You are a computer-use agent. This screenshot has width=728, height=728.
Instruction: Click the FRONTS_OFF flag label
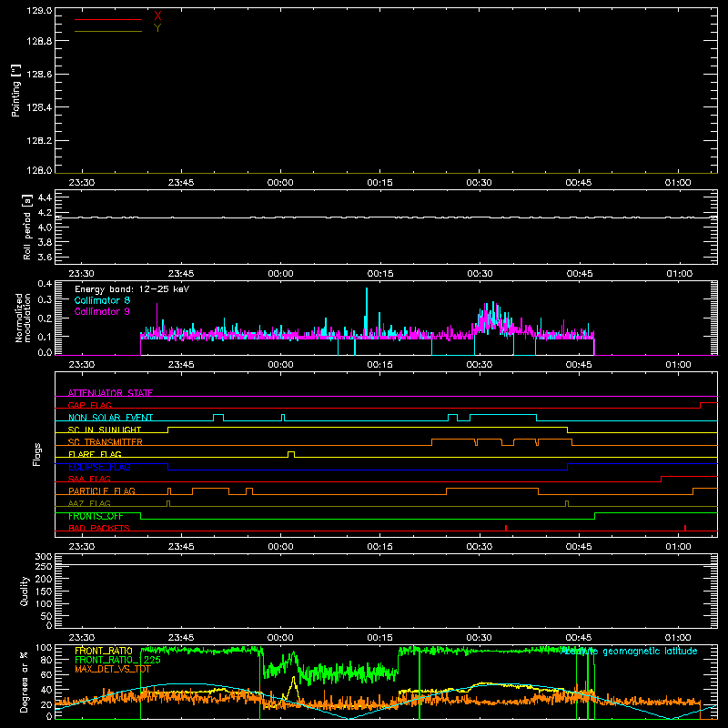click(96, 516)
